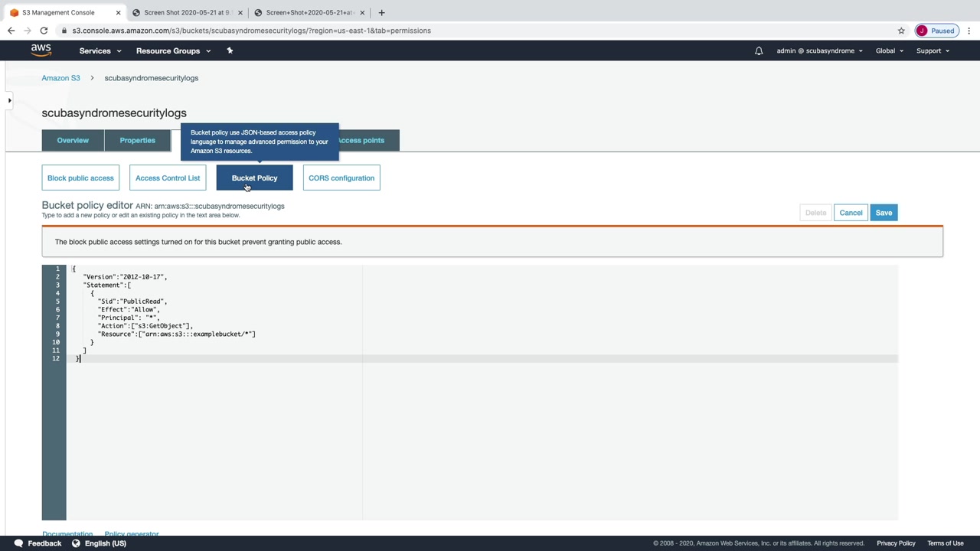This screenshot has width=980, height=551.
Task: Click the pin shortcuts icon in AWS navbar
Action: coord(230,51)
